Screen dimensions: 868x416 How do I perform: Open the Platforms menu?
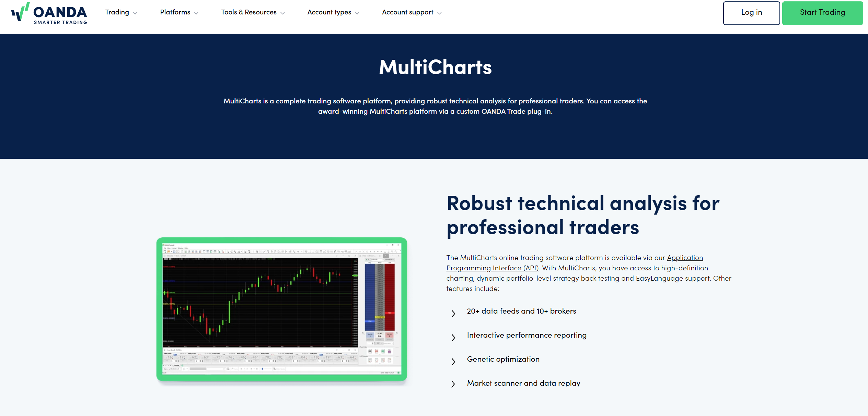click(x=175, y=12)
